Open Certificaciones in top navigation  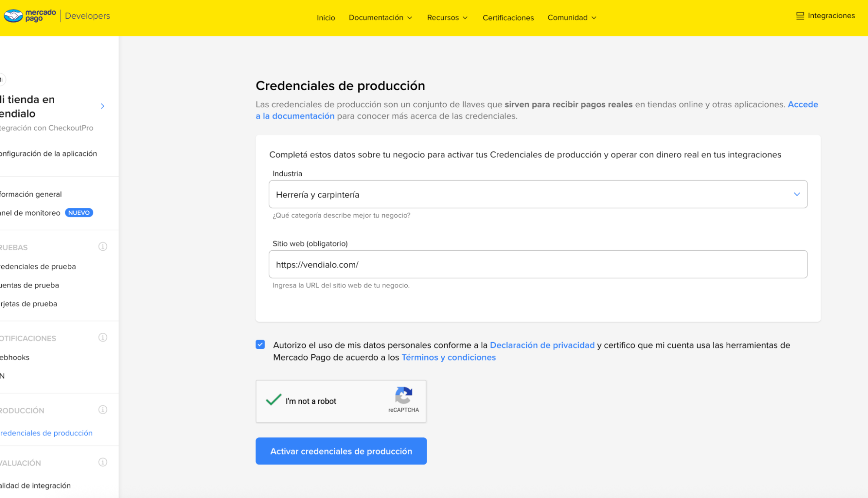coord(508,17)
